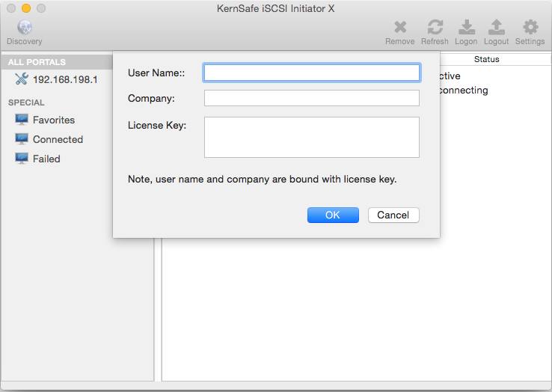This screenshot has height=392, width=552.
Task: Click the Logout upload icon
Action: (x=497, y=27)
